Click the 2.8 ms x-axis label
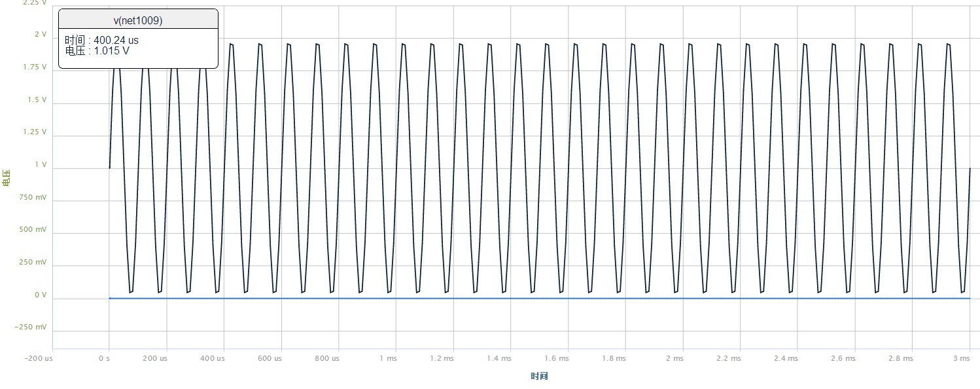980x389 pixels. click(900, 359)
